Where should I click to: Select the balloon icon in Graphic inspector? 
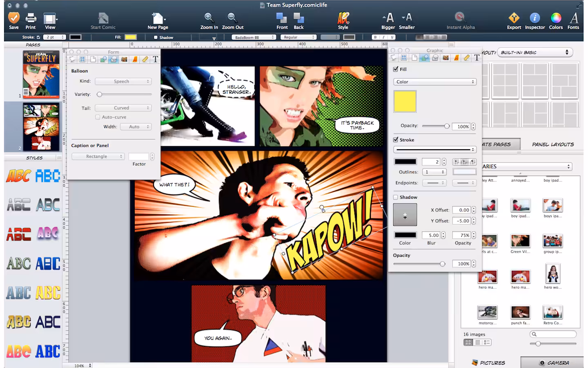tap(435, 58)
